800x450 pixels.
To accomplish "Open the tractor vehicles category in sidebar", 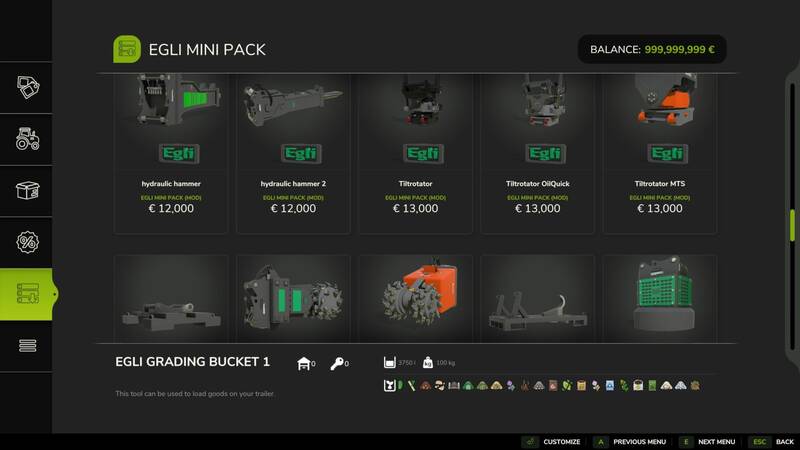I will point(27,139).
